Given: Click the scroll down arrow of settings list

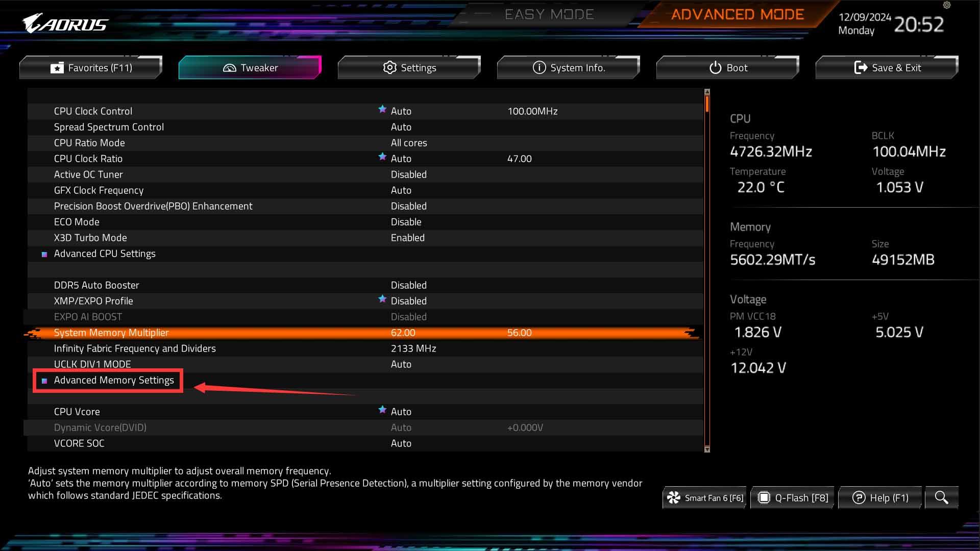Looking at the screenshot, I should 707,449.
